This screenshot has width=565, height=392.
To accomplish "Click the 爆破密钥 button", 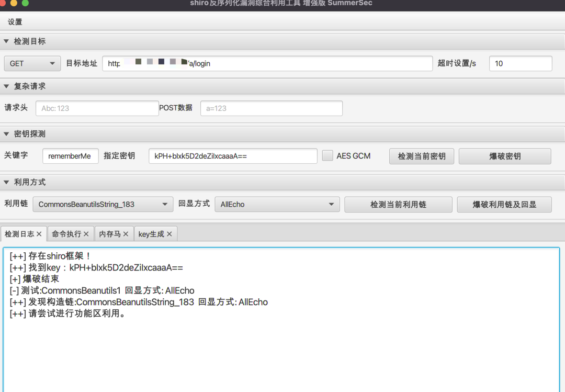I will [505, 156].
